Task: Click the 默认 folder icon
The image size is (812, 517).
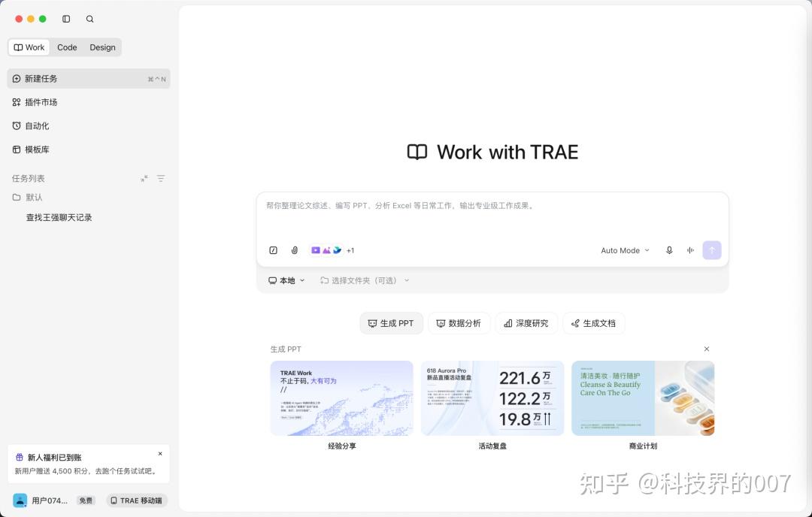Action: [17, 197]
